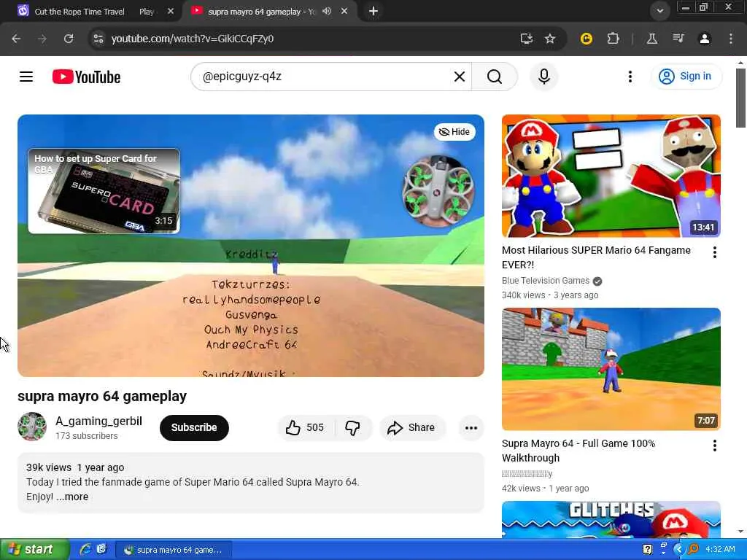Open the GLITCHES video thumbnail
The height and width of the screenshot is (560, 747).
(x=611, y=519)
